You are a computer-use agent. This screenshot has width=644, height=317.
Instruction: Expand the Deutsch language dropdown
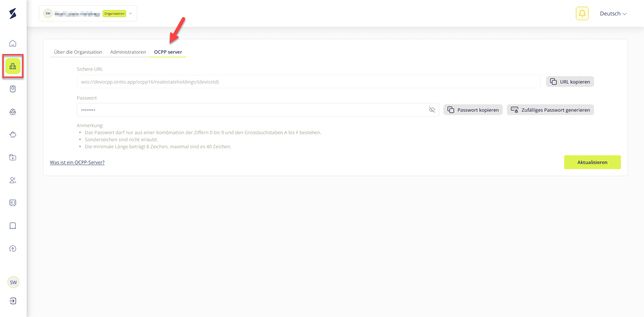tap(613, 14)
